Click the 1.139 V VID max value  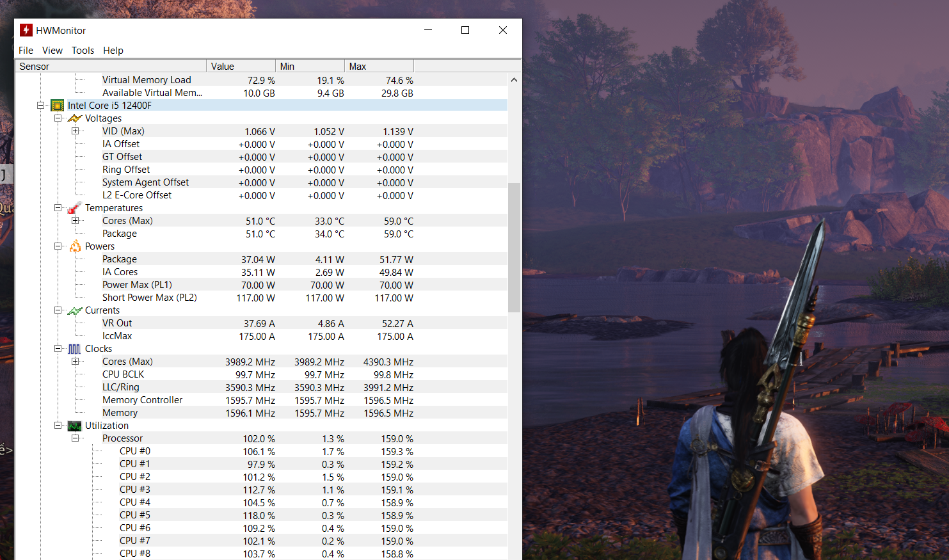click(398, 132)
